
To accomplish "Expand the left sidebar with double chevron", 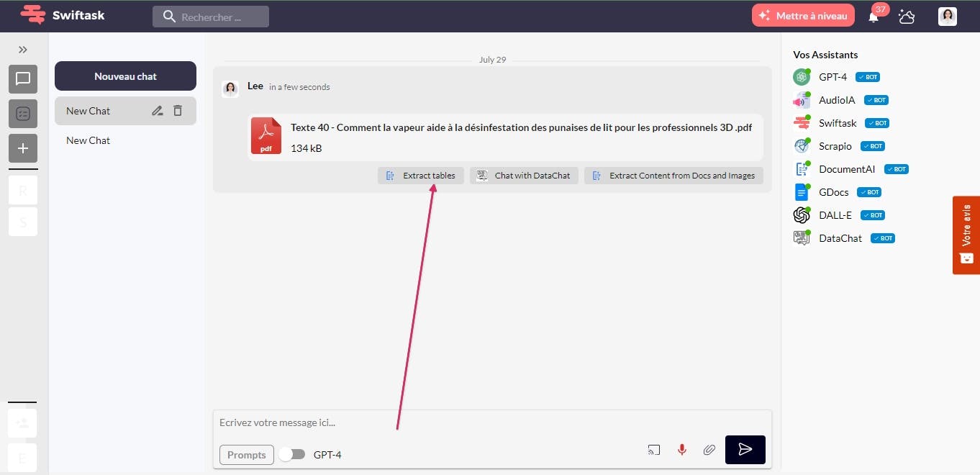I will tap(23, 50).
